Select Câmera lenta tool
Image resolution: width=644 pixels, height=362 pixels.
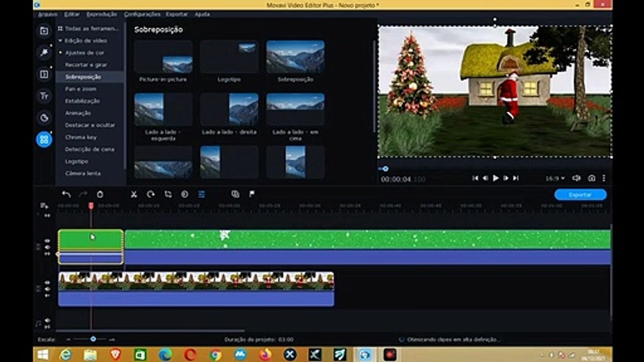(x=83, y=173)
